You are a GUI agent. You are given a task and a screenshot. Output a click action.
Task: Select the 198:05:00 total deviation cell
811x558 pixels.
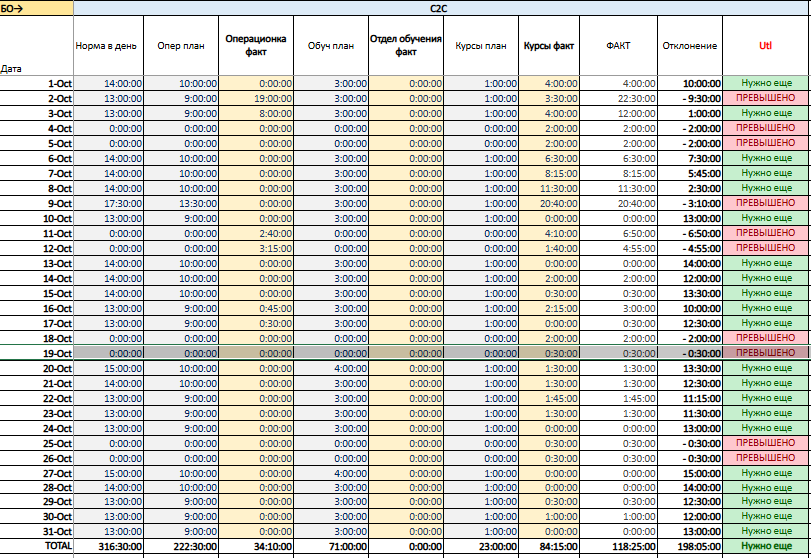coord(690,546)
